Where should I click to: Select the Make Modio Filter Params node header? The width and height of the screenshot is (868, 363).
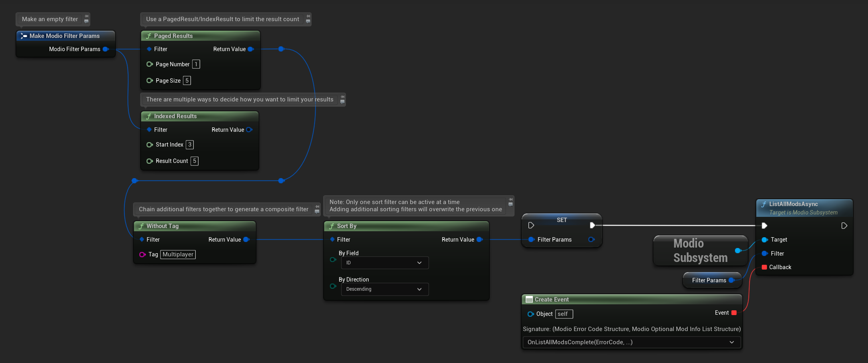click(x=66, y=36)
